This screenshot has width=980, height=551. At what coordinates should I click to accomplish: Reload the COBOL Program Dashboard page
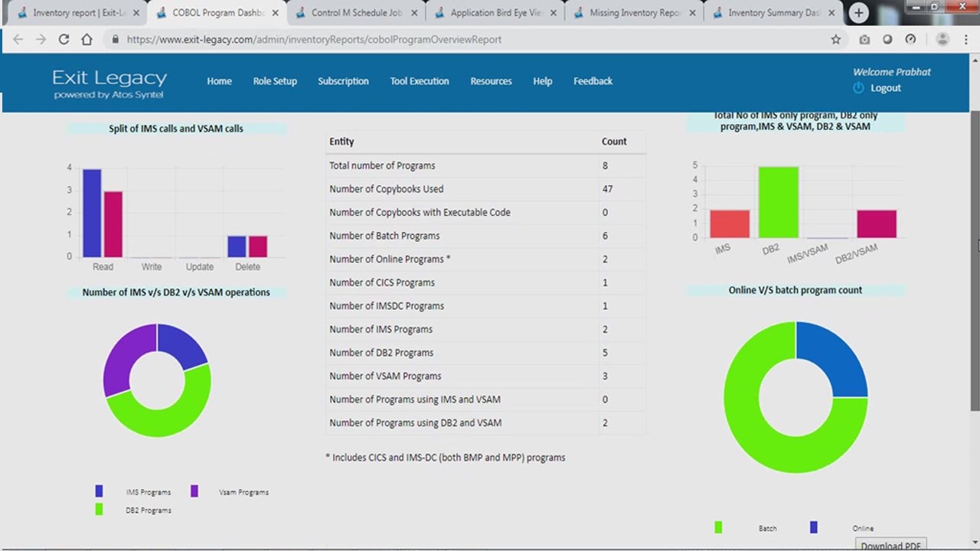click(64, 39)
